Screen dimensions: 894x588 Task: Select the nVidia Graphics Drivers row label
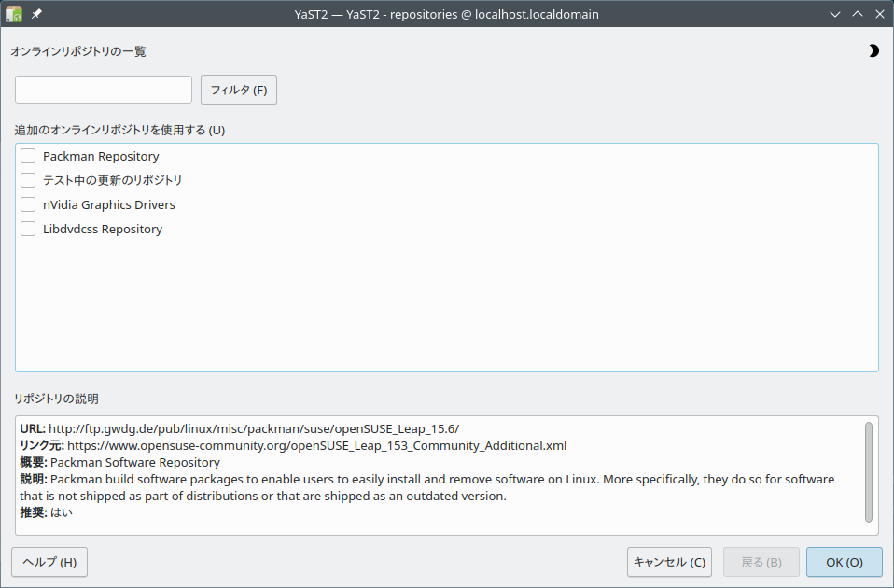109,204
